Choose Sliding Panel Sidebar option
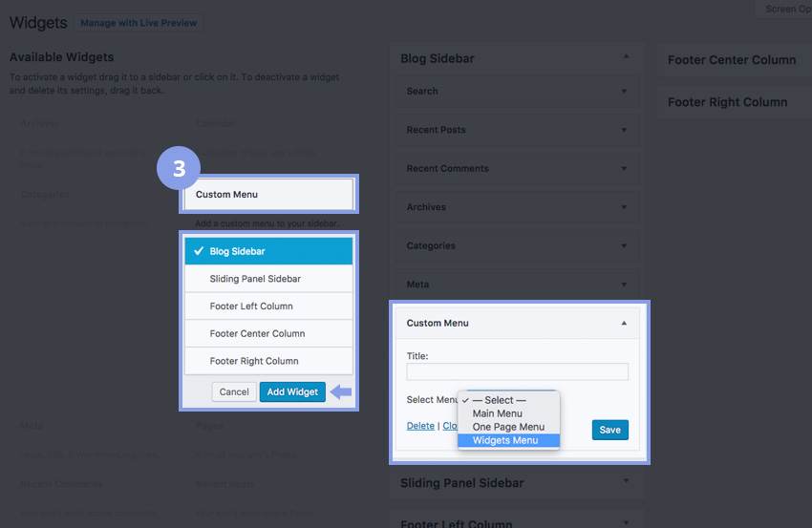The width and height of the screenshot is (812, 528). (268, 279)
